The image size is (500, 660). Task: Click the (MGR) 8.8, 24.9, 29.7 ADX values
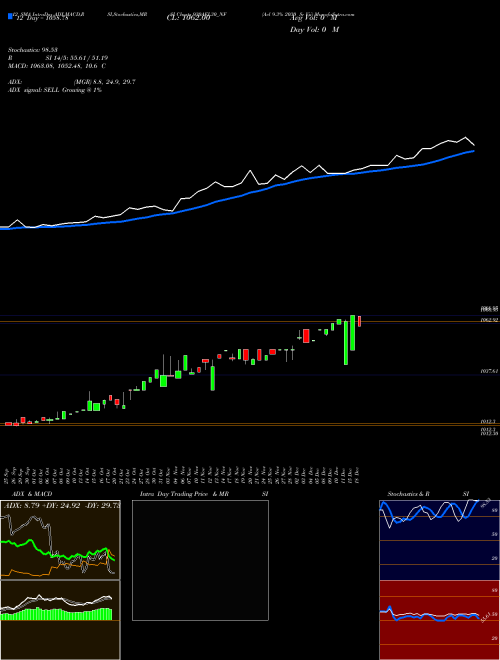pos(104,82)
